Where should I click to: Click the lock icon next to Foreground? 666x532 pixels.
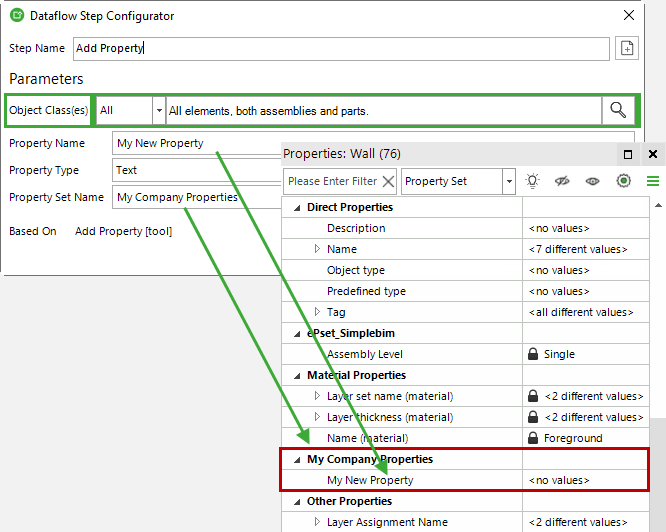(x=533, y=438)
